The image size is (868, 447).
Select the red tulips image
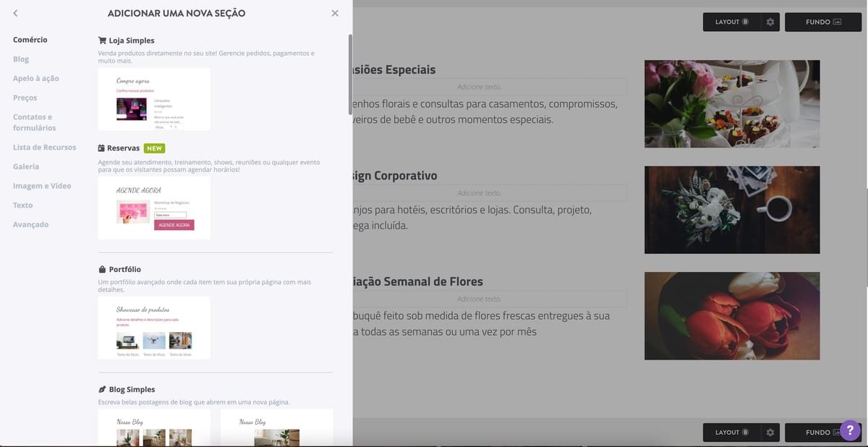732,316
